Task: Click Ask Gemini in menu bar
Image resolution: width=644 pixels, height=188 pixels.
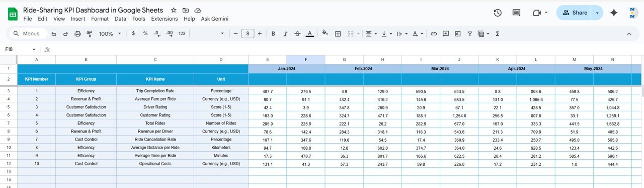Action: 215,19
